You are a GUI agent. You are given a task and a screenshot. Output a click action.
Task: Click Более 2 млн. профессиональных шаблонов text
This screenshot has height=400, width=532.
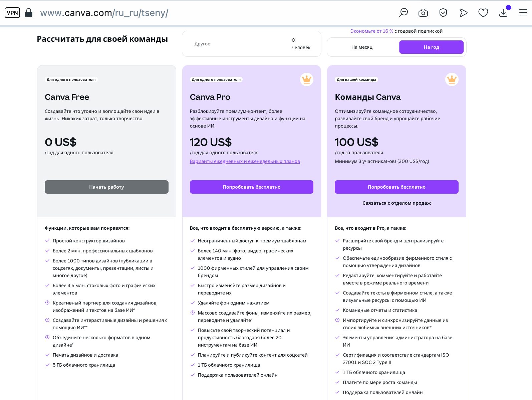coord(103,251)
